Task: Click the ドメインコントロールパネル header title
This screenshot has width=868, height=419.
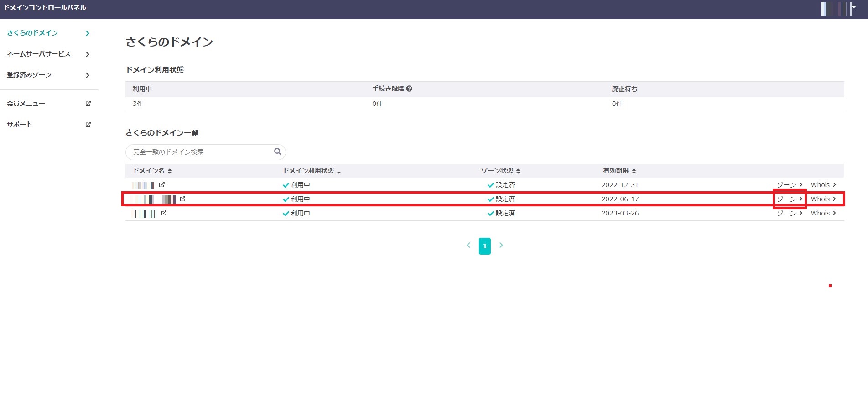Action: pos(45,8)
